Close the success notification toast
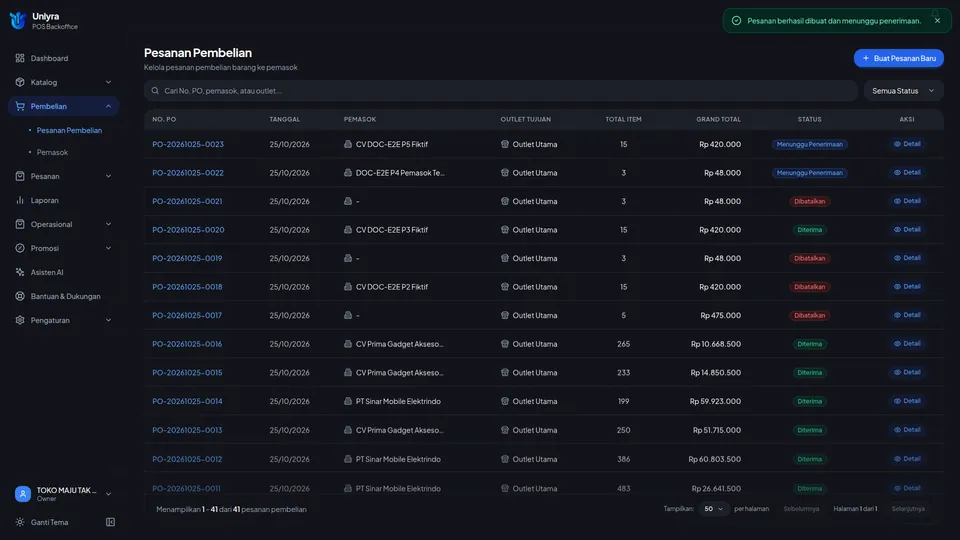The image size is (960, 540). pyautogui.click(x=937, y=21)
